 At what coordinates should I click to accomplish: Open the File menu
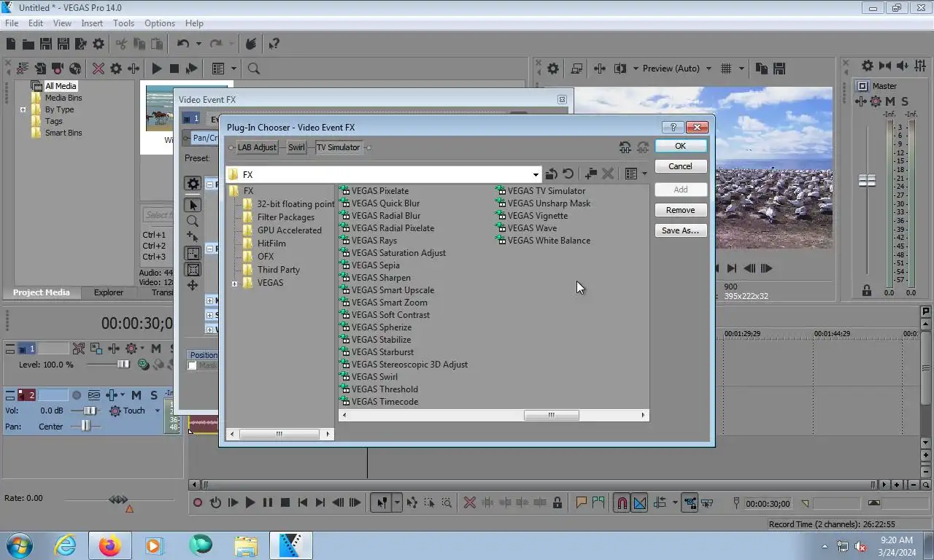coord(12,23)
